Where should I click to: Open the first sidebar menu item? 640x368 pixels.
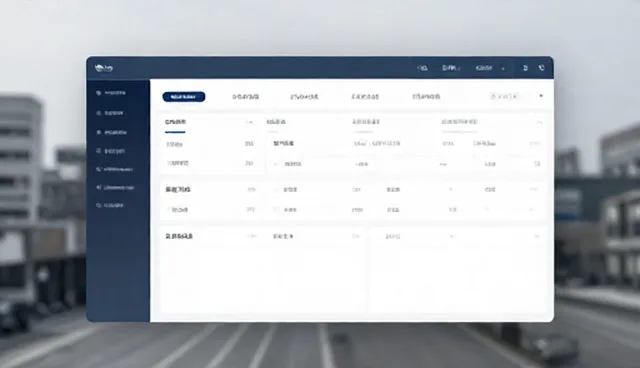pos(111,93)
